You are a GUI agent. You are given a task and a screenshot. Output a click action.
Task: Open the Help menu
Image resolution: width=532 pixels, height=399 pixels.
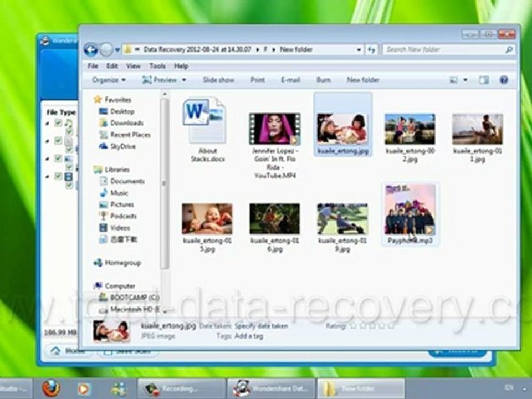pyautogui.click(x=181, y=66)
